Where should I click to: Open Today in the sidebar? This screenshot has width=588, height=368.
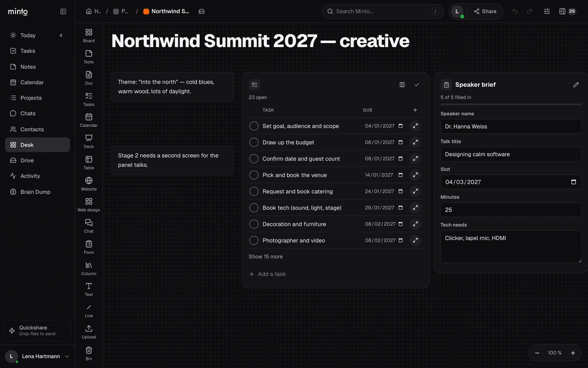(x=37, y=35)
